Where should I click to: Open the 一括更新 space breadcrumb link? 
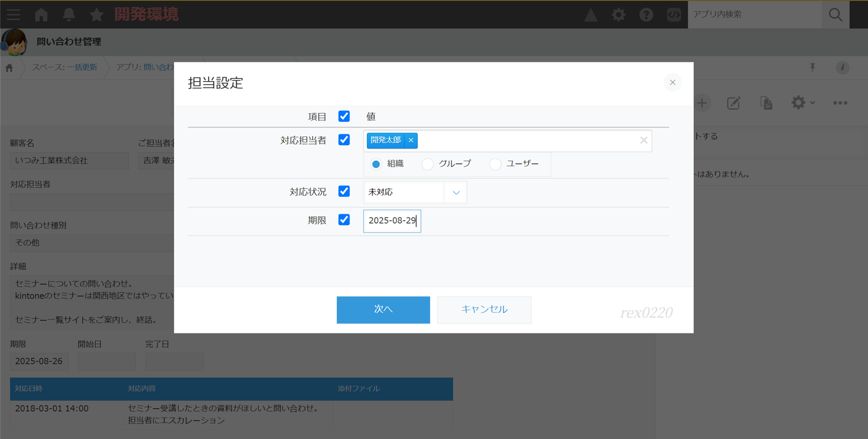coord(82,67)
